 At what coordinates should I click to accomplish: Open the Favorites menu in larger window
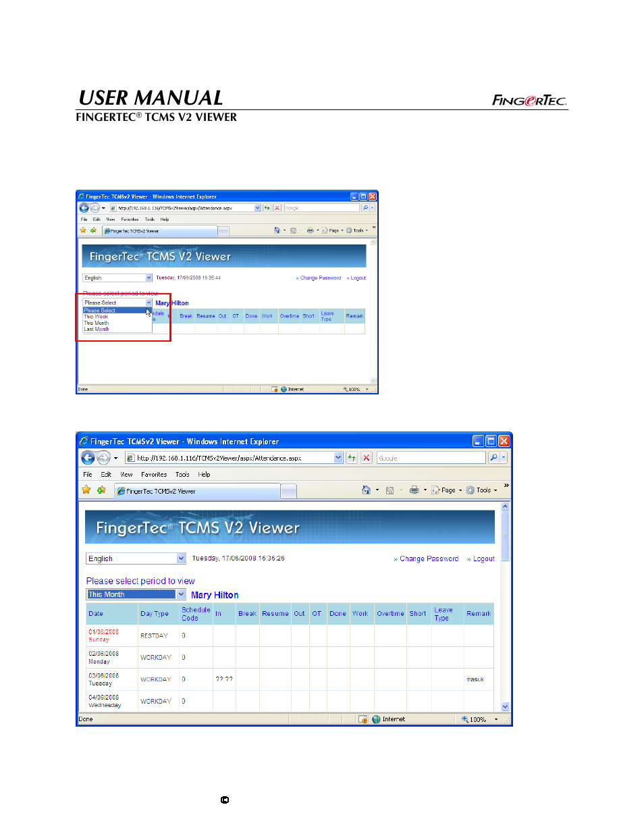(x=154, y=475)
